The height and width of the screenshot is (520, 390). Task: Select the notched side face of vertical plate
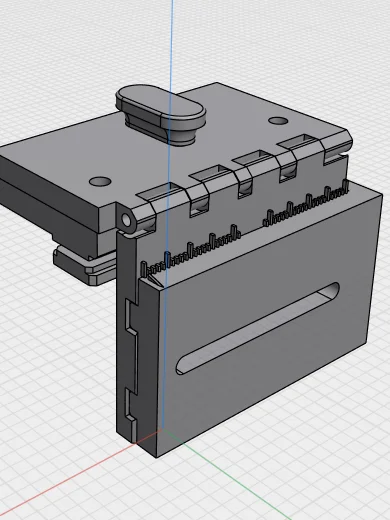click(127, 337)
